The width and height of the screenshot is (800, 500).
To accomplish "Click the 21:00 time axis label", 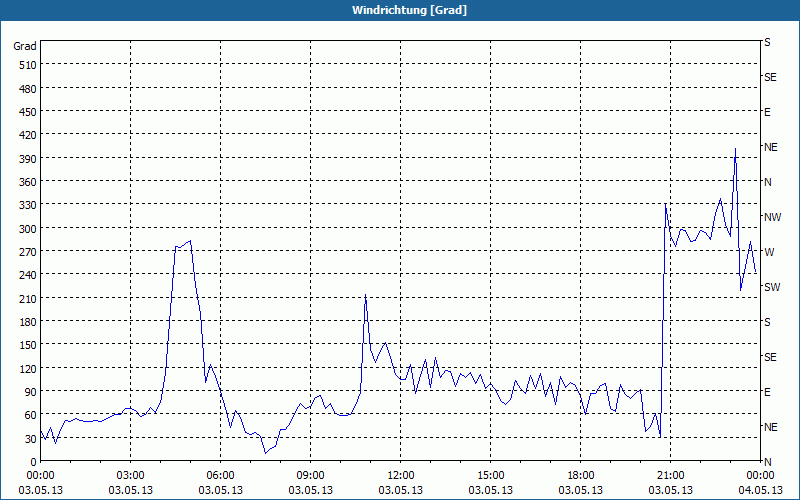I will [x=670, y=476].
